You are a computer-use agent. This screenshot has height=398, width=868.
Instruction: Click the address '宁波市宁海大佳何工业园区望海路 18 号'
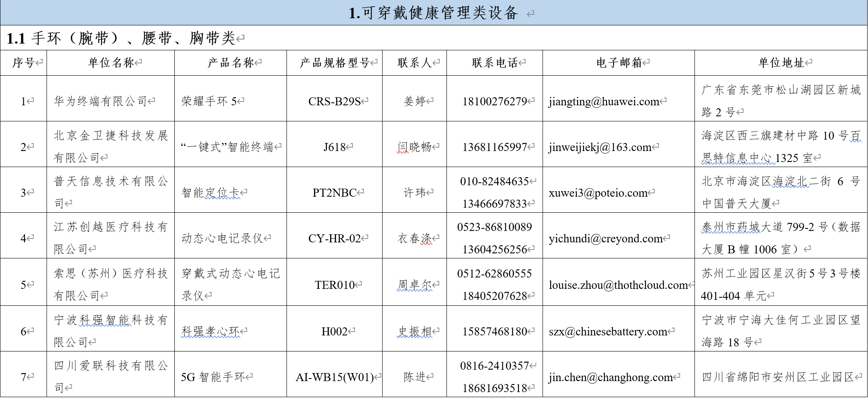tap(781, 331)
